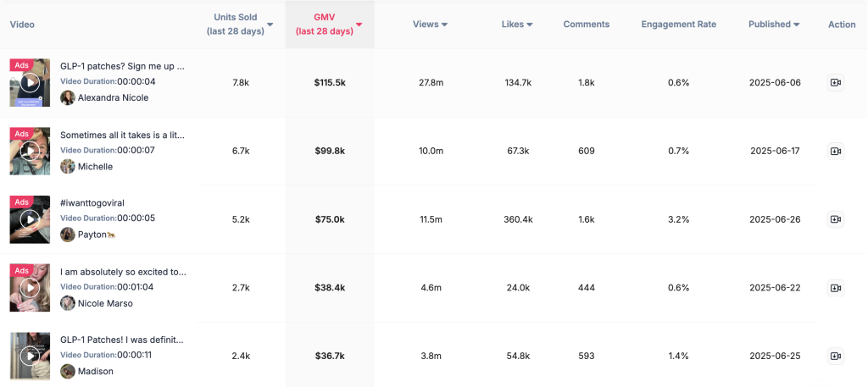Click Payton's profile avatar
Screen dimensions: 868x387
point(68,234)
